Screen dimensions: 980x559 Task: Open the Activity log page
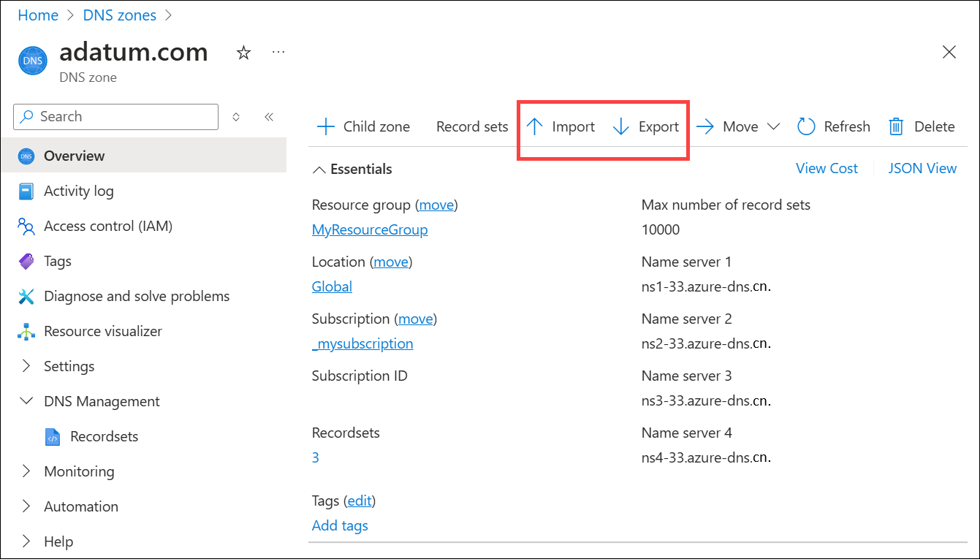point(78,191)
